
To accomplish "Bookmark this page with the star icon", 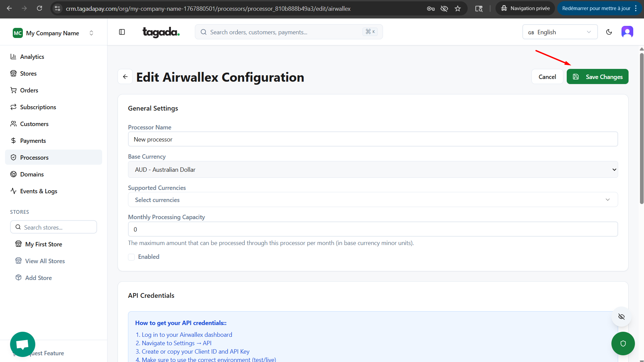I will click(x=458, y=8).
